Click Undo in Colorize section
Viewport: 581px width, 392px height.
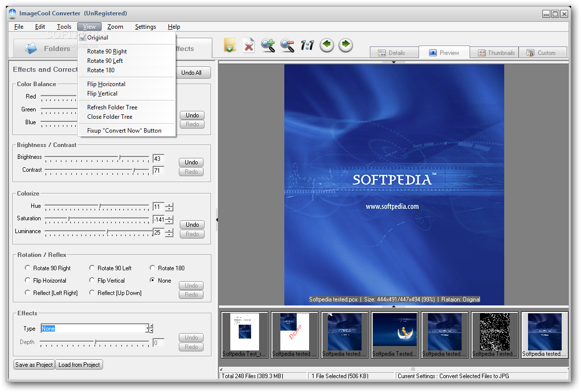(x=192, y=224)
